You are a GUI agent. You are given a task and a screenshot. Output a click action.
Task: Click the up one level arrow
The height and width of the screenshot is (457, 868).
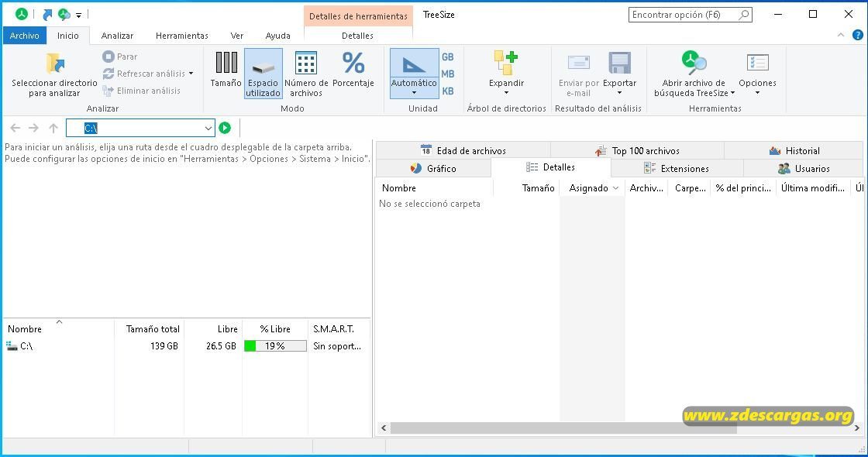pos(53,128)
